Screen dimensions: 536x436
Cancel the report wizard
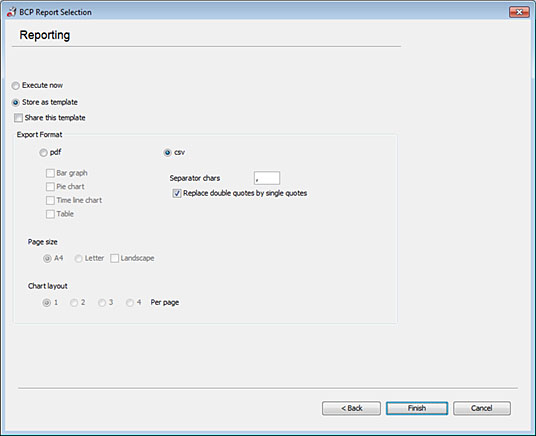tap(482, 408)
